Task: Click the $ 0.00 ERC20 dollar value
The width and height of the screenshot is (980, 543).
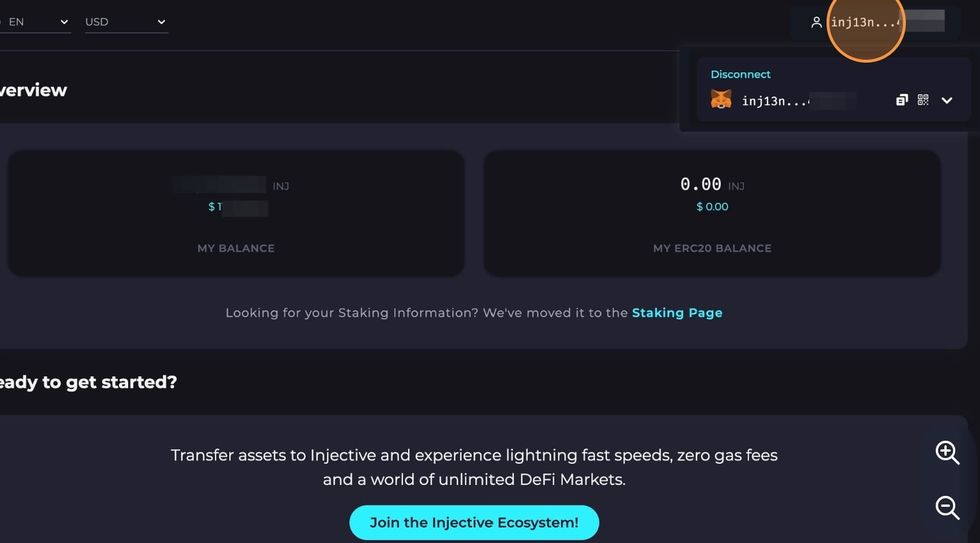Action: point(712,206)
